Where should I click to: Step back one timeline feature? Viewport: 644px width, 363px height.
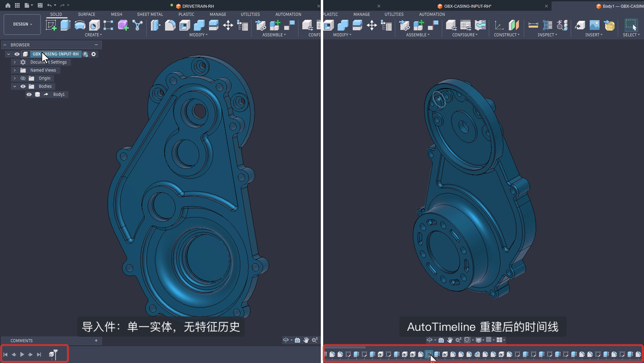(x=14, y=355)
